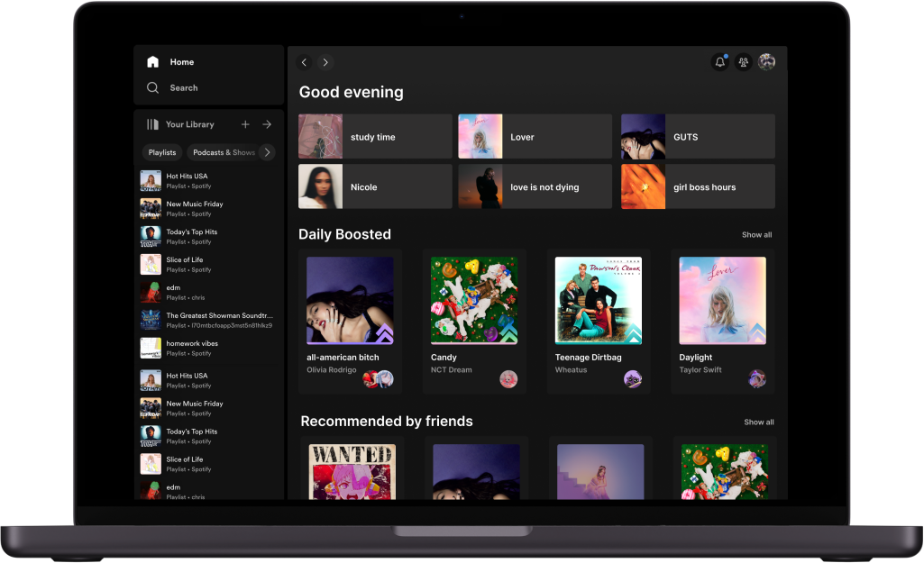Image resolution: width=924 pixels, height=563 pixels.
Task: Expand the library with the right-arrow icon
Action: click(267, 123)
